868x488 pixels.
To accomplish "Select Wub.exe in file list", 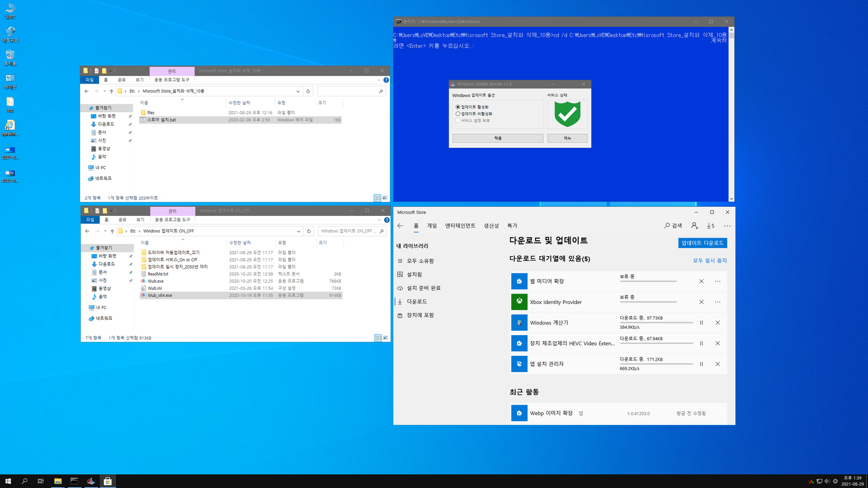I will tap(241, 281).
